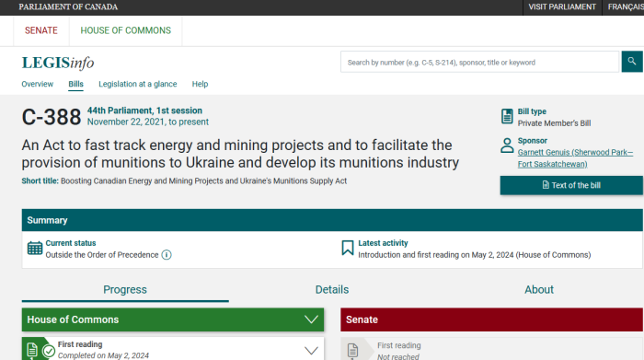644x360 pixels.
Task: Expand House of Commons First reading details
Action: coord(311,350)
